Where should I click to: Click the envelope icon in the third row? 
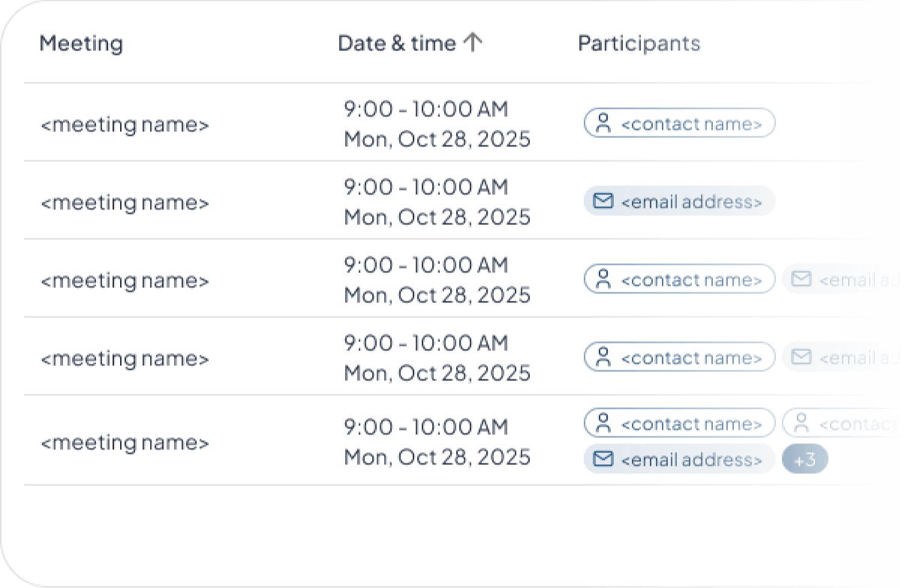point(801,279)
